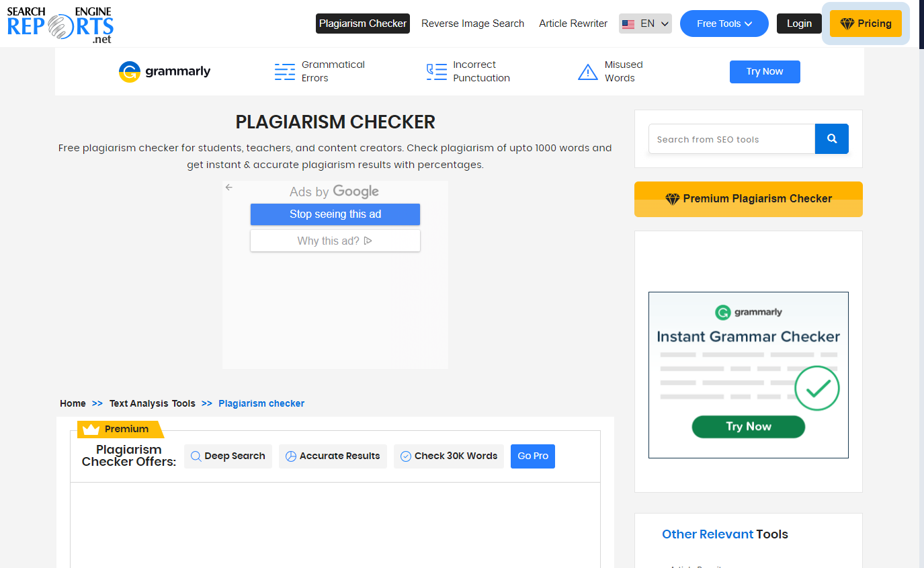
Task: Click the diamond icon on Pricing
Action: 847,24
